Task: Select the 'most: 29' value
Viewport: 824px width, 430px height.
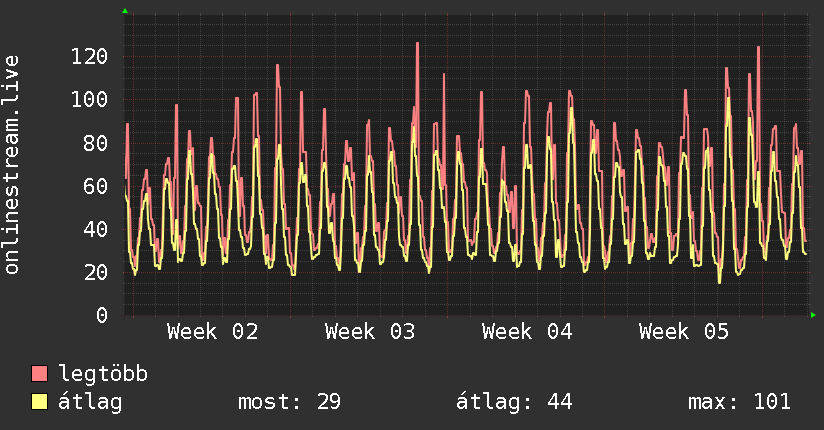Action: click(x=289, y=402)
